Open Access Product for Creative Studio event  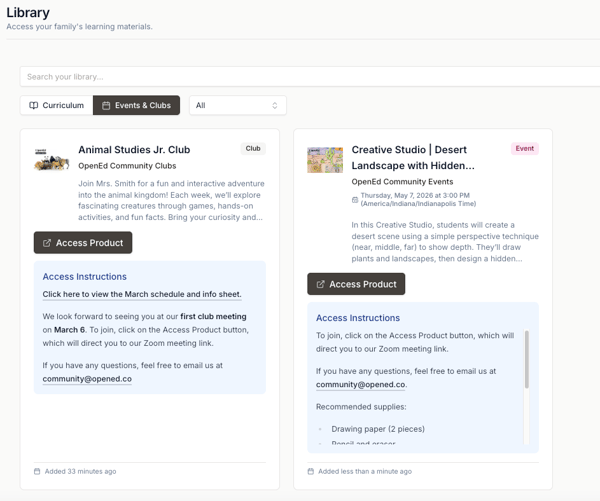tap(356, 284)
